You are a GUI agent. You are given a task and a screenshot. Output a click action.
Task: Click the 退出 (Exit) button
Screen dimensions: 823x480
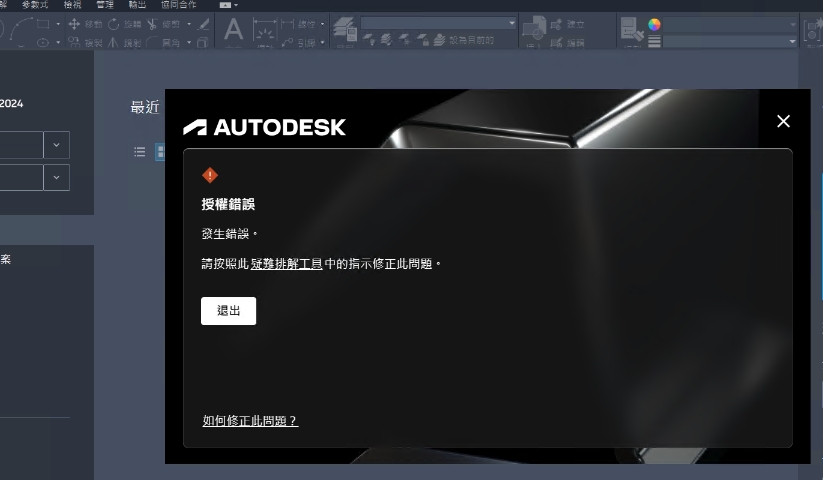tap(228, 311)
